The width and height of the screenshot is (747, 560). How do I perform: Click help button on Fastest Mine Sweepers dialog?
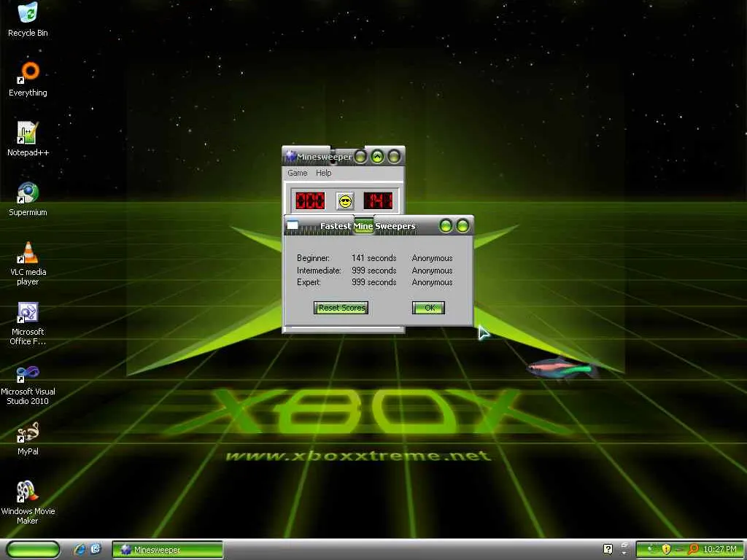click(446, 226)
